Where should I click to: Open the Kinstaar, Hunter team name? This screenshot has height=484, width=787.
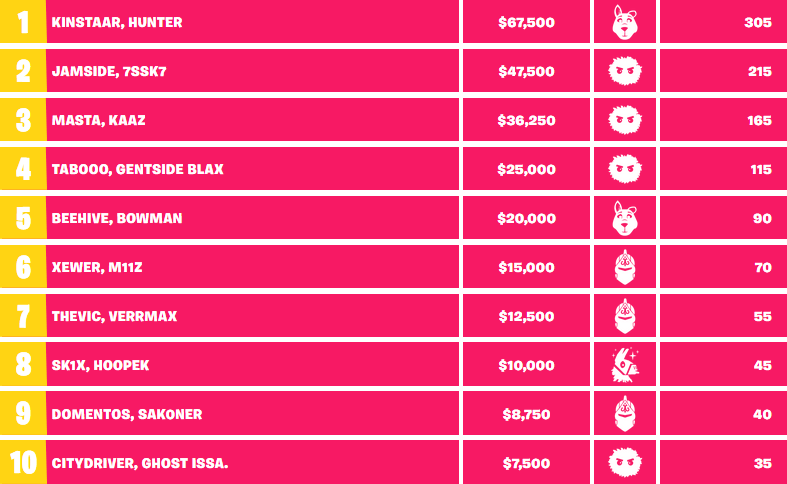pos(116,22)
